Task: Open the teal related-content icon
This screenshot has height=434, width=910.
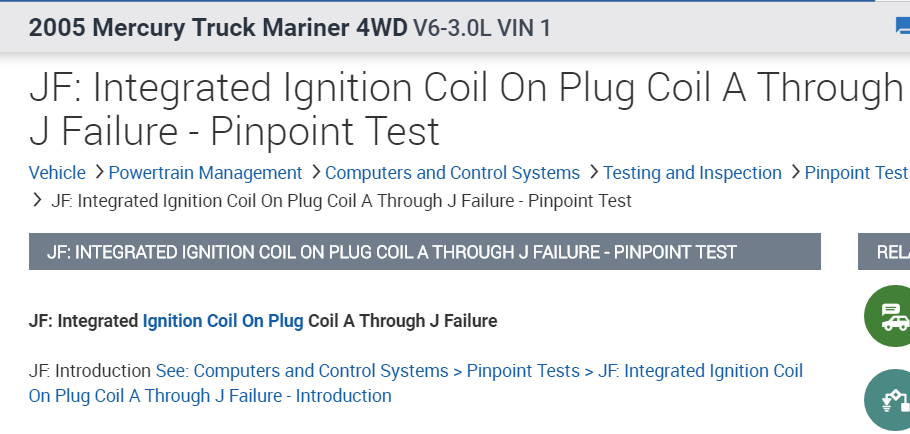Action: (888, 400)
